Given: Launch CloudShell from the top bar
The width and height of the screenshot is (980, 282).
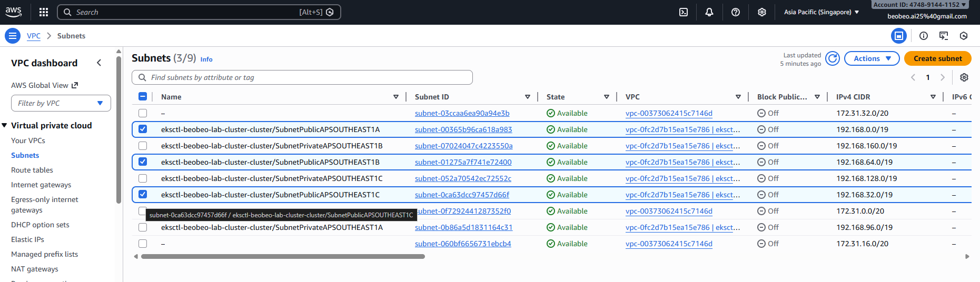Looking at the screenshot, I should (684, 12).
